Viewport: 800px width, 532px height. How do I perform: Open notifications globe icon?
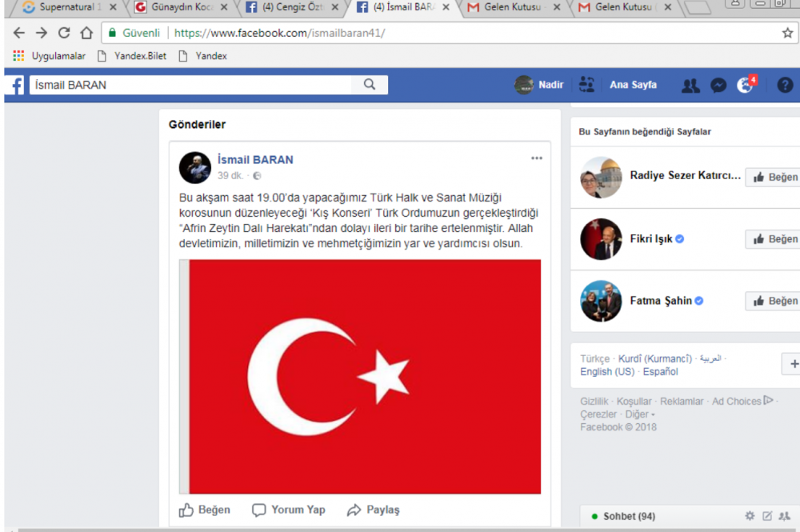(x=746, y=86)
